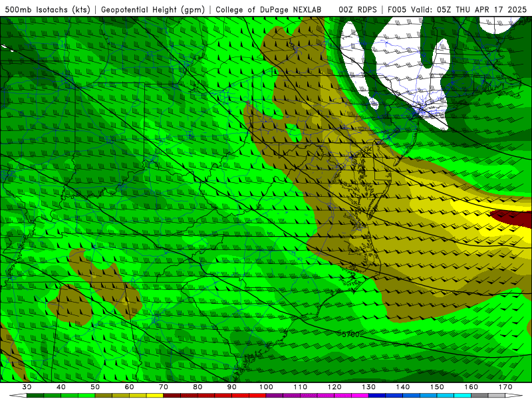This screenshot has width=532, height=399.
Task: Click the 80 value on the color scale
Action: [x=198, y=387]
